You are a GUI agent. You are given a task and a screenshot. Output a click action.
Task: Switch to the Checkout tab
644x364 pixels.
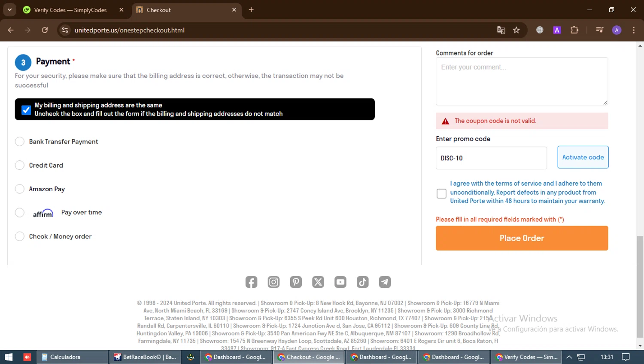coord(186,10)
